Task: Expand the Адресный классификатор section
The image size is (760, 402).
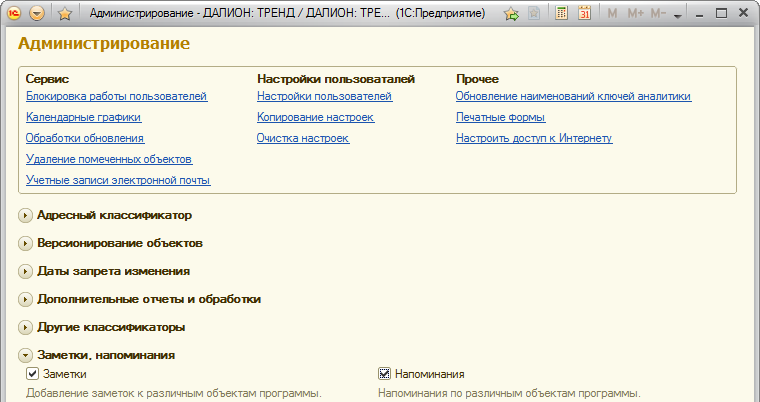Action: [x=25, y=215]
